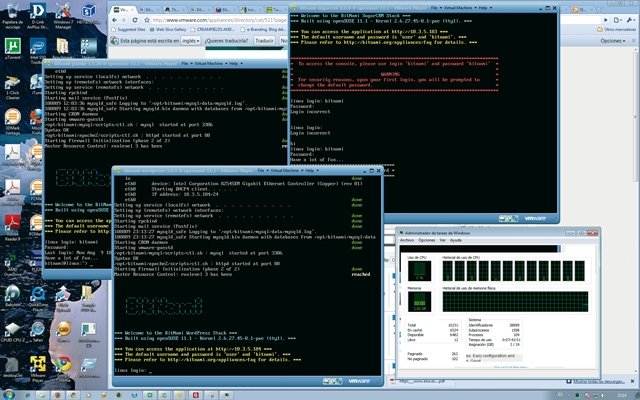Open the CREAMFIELDS AND... bookmark

[212, 30]
